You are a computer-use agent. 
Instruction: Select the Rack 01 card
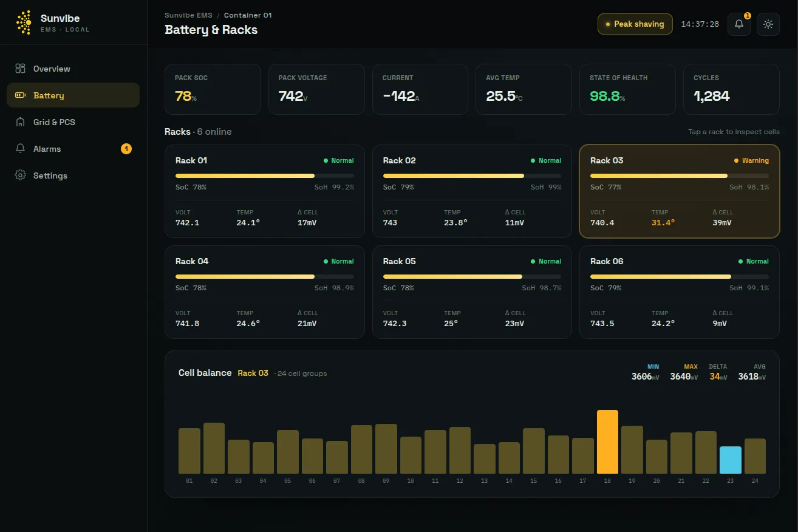click(265, 191)
